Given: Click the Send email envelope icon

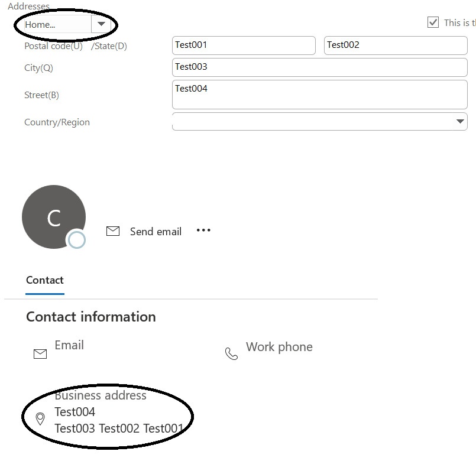Looking at the screenshot, I should pos(113,231).
